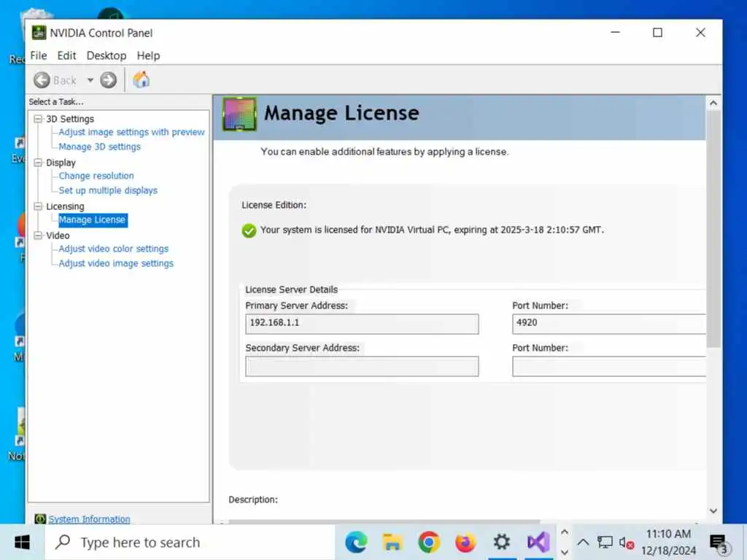Click the taskbar clock showing 11:10 AM
This screenshot has height=560, width=747.
(x=668, y=542)
